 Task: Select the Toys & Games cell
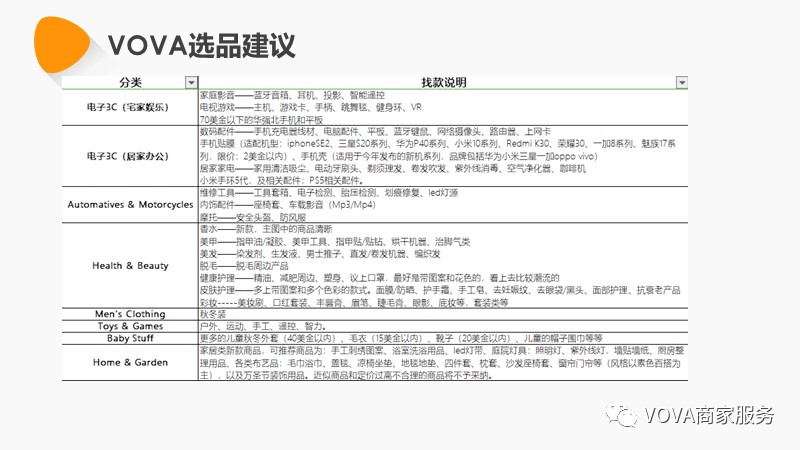130,326
